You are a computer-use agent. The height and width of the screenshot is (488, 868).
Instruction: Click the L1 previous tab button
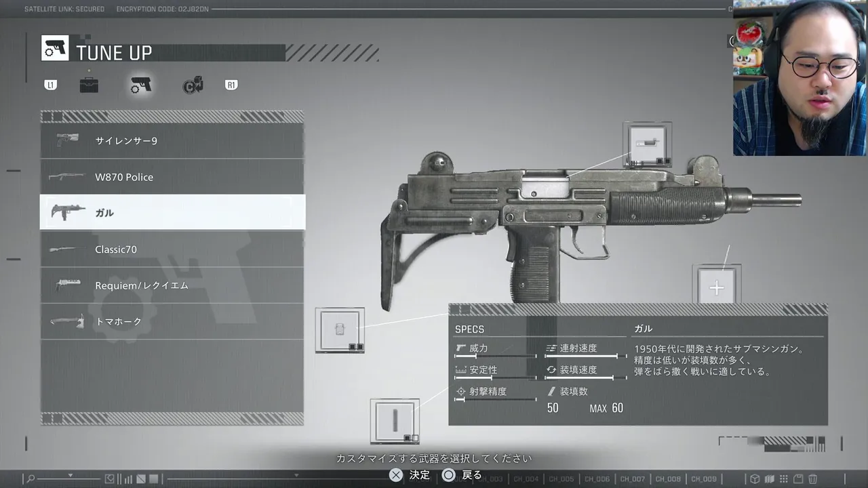[x=50, y=85]
